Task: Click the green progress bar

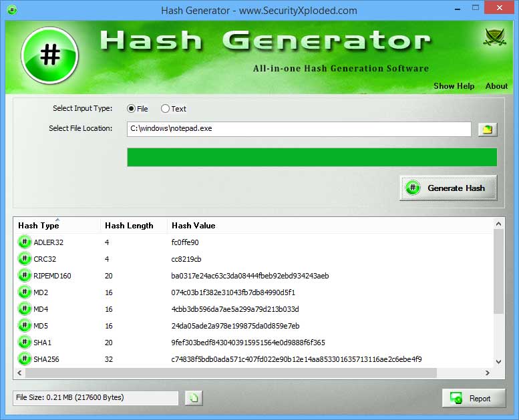Action: 312,157
